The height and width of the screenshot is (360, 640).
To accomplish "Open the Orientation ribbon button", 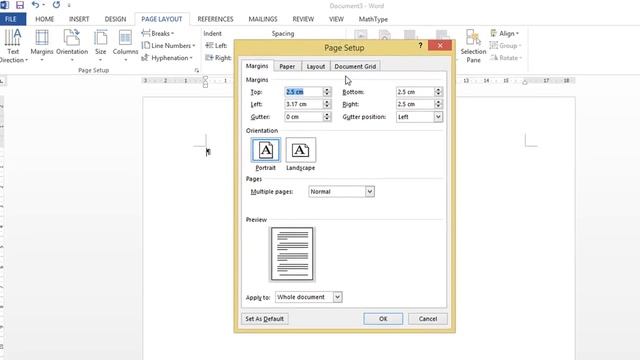I will 72,46.
